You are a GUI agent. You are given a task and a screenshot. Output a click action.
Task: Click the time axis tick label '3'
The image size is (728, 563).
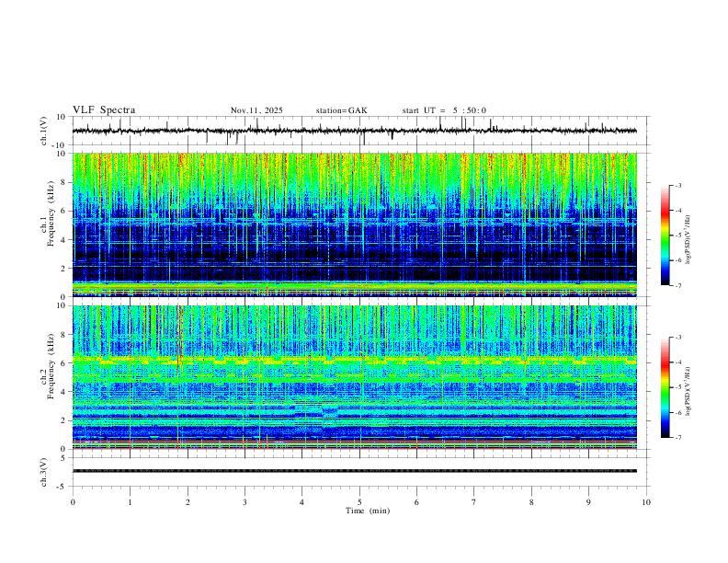pos(245,502)
